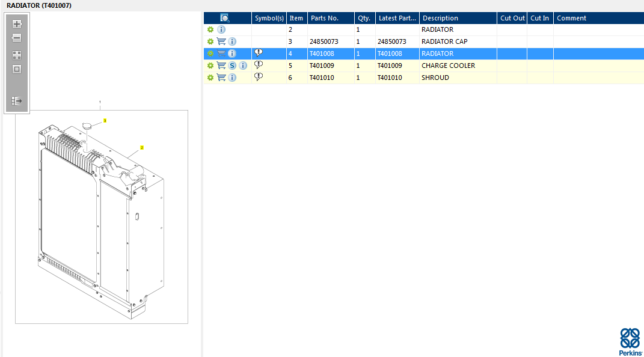Click the S icon for CHARGE COOLER
644x357 pixels.
232,66
